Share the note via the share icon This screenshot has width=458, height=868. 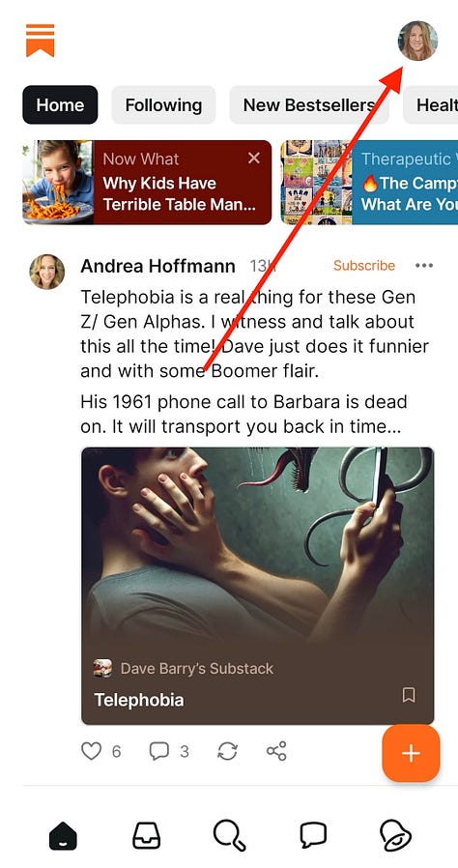[276, 751]
